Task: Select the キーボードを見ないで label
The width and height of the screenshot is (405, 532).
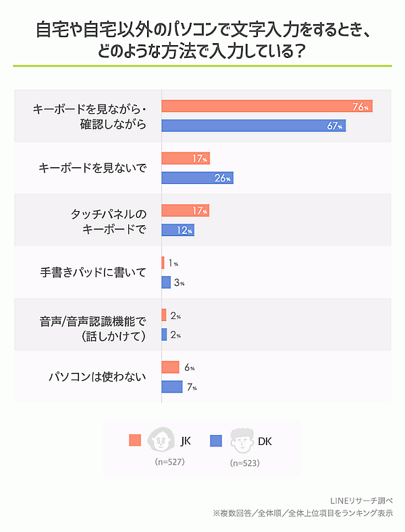Action: pyautogui.click(x=92, y=168)
